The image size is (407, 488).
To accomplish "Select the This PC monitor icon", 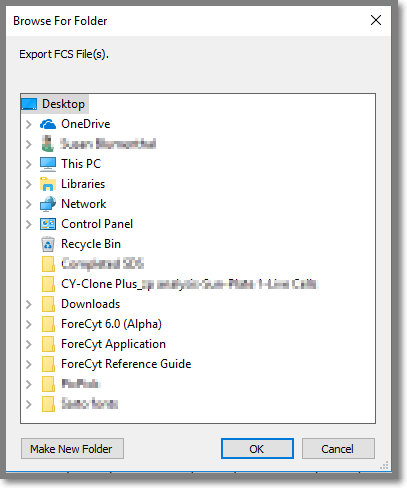I will pyautogui.click(x=48, y=164).
